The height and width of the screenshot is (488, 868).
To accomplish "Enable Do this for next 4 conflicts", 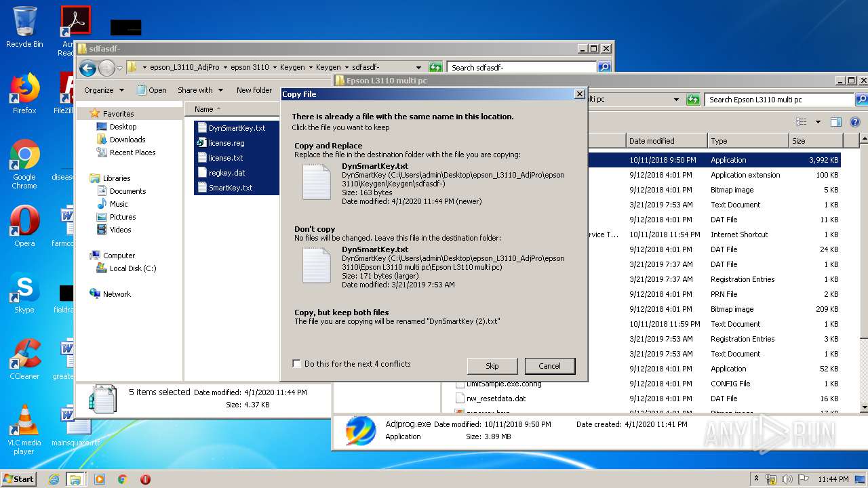I will point(296,364).
